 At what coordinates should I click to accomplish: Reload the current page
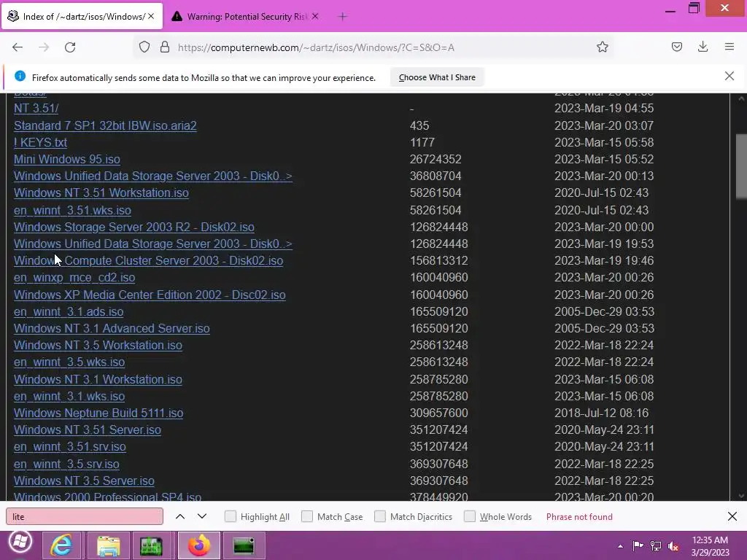[x=70, y=47]
